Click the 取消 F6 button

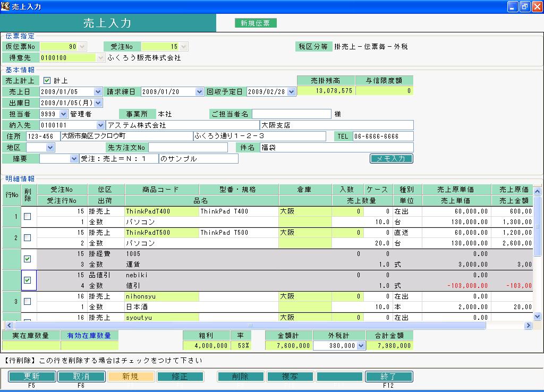pos(81,377)
